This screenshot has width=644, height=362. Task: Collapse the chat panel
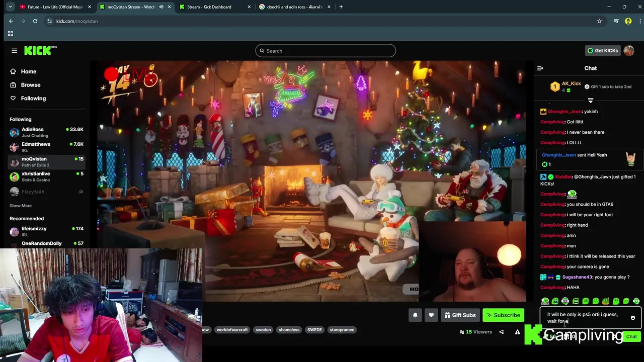pos(540,68)
